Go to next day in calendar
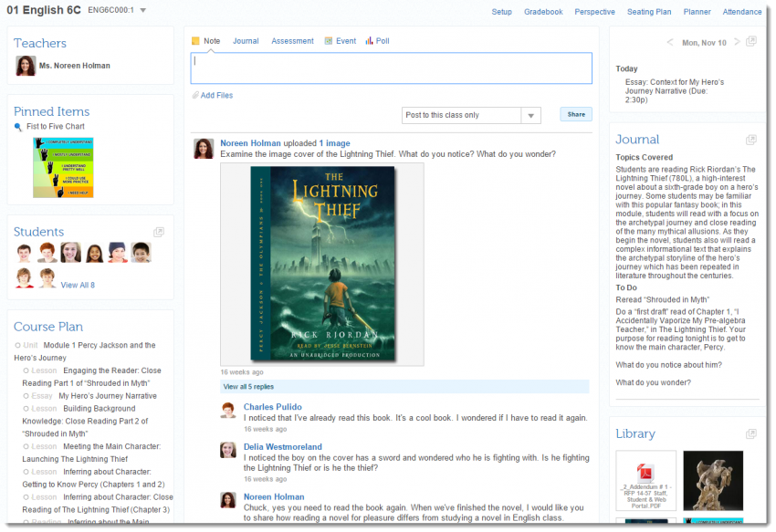Viewport: 776px width, 532px height. tap(736, 43)
